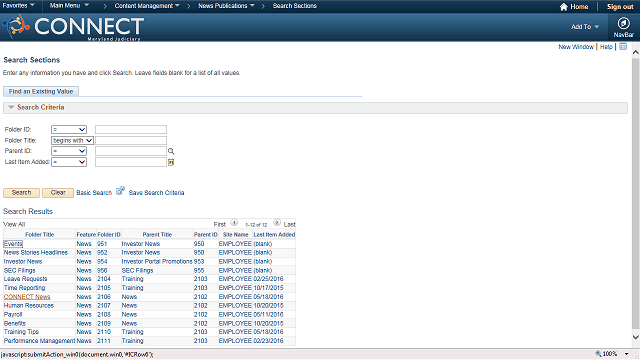The height and width of the screenshot is (360, 640).
Task: Click the Help link
Action: point(606,47)
